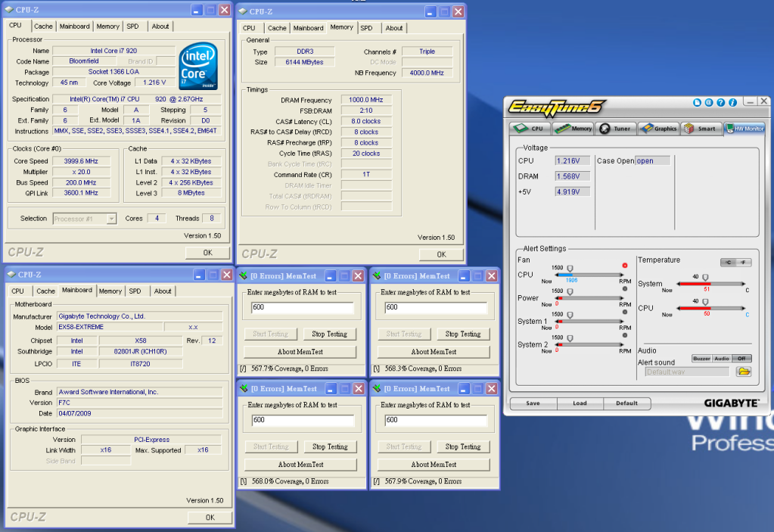Click title icon of MemTest window at 567.7% coverage
Image resolution: width=774 pixels, height=532 pixels.
coord(244,276)
